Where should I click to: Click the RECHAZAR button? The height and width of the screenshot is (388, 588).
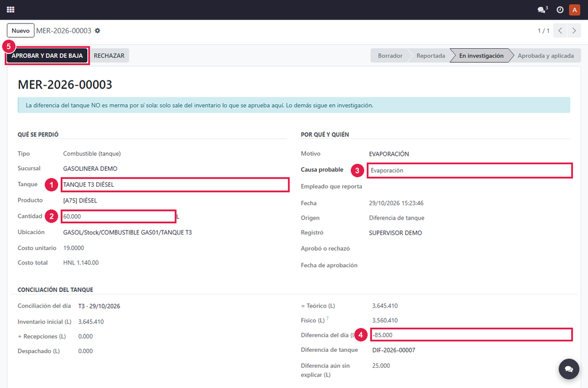(109, 56)
